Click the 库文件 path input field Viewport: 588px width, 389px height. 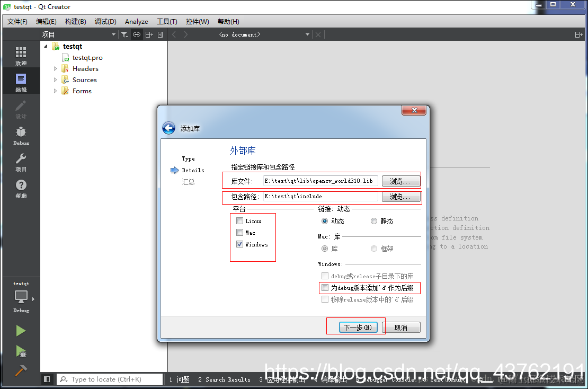pos(320,181)
